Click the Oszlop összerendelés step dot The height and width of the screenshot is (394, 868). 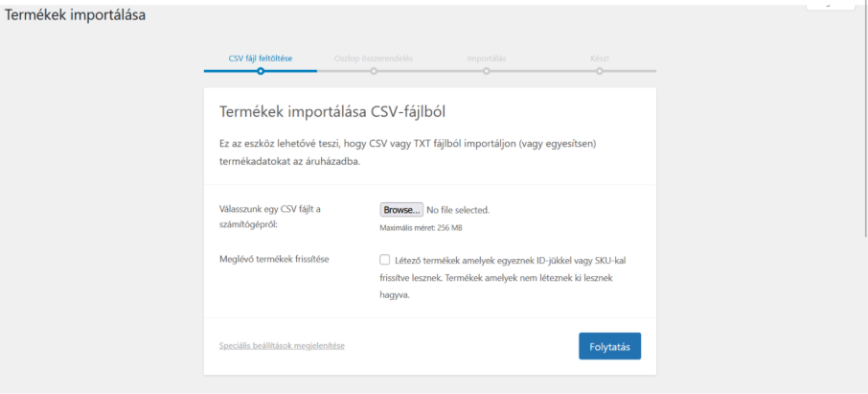coord(374,71)
